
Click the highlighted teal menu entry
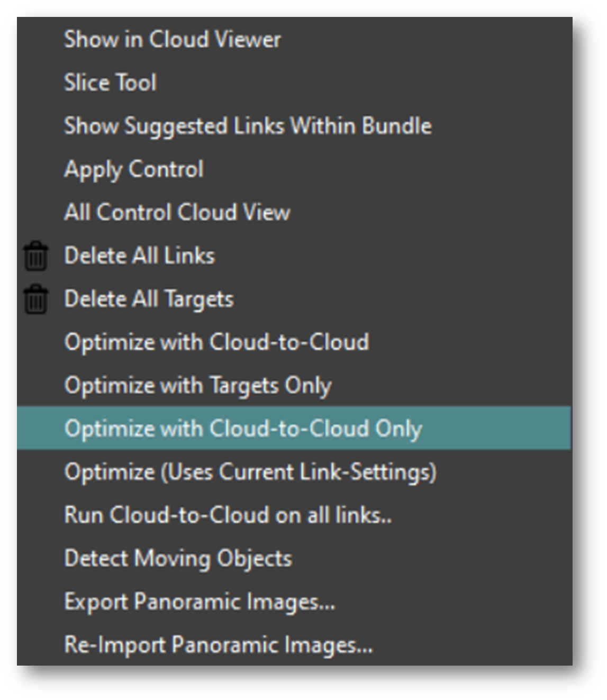coord(294,429)
